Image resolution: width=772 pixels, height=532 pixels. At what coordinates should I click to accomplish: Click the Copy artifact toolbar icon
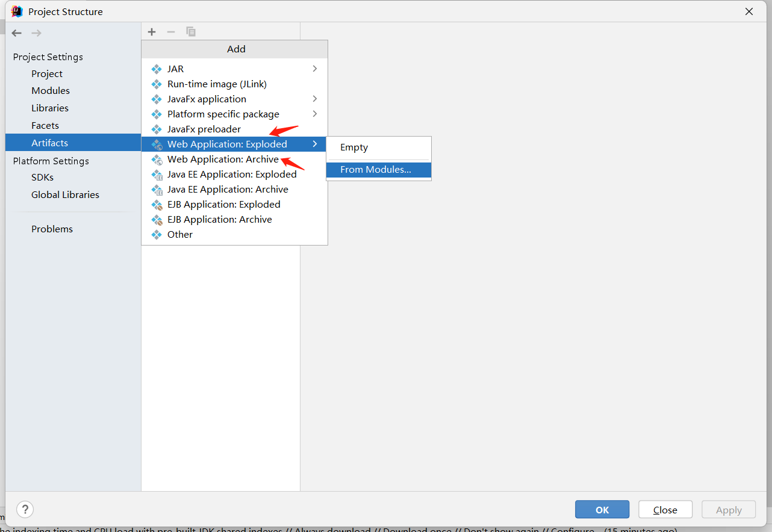191,32
